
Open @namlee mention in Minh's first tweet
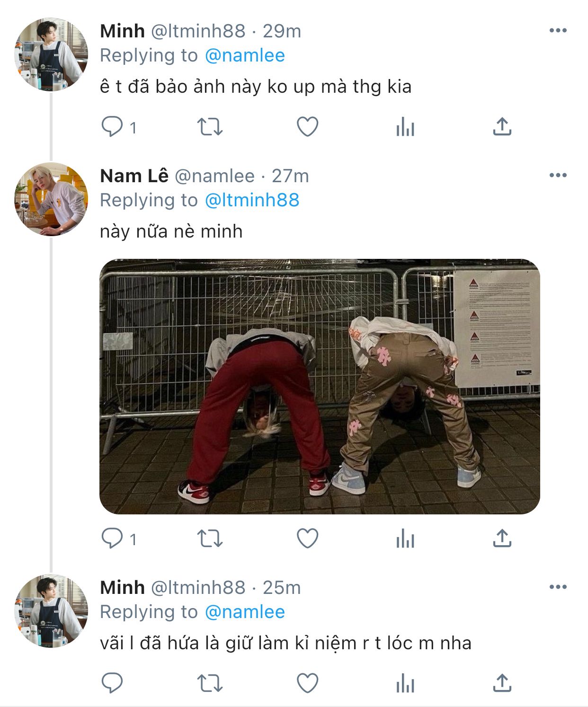245,56
